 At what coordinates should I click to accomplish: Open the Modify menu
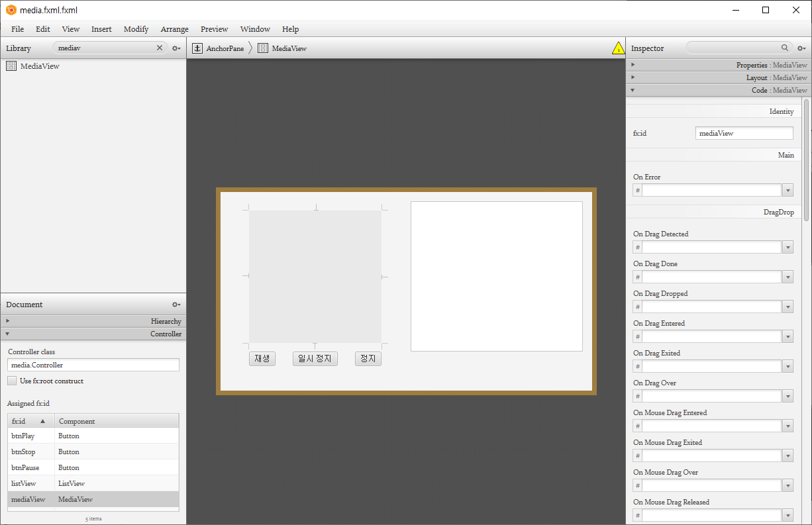coord(136,29)
